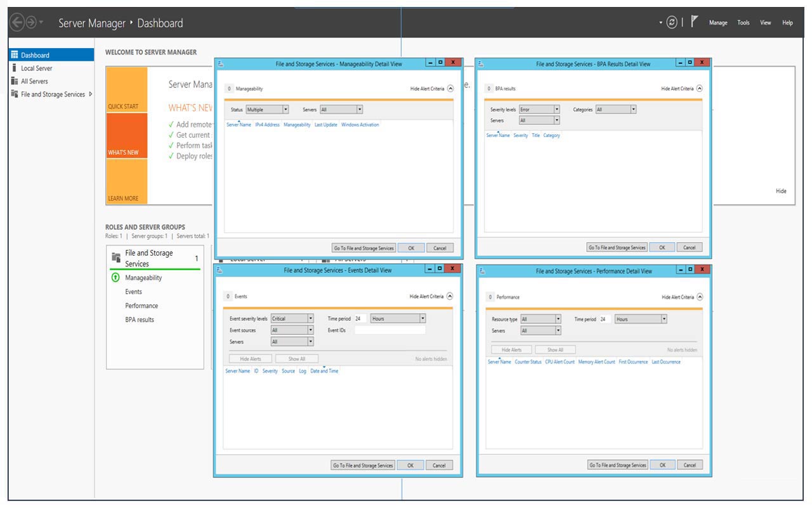
Task: Open the navigation history dropdown arrow
Action: coord(42,23)
